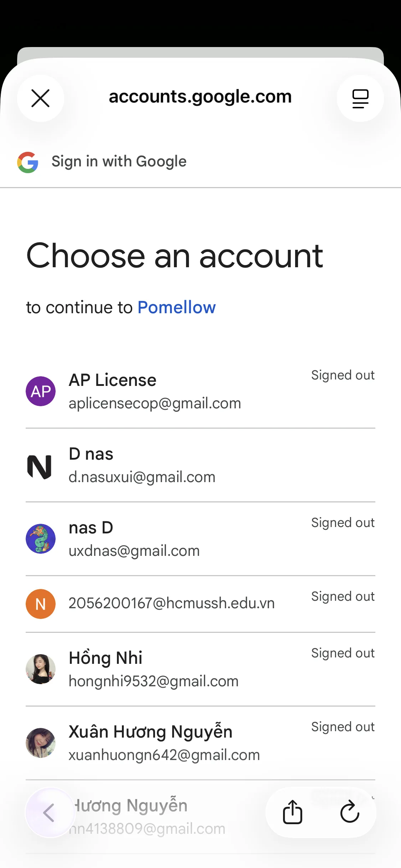
Task: Tap Hồng Nhi's profile photo
Action: coord(41,669)
